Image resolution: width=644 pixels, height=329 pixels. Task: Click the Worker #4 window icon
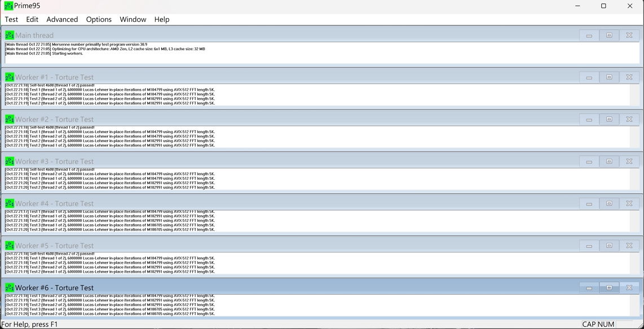[x=10, y=203]
